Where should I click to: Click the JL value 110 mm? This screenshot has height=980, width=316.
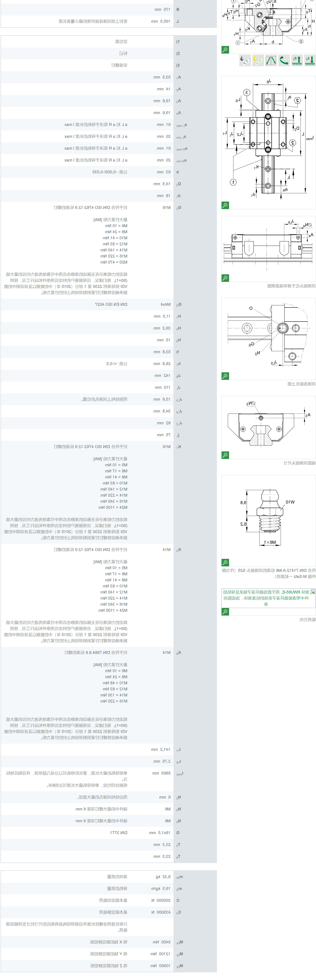click(x=163, y=387)
